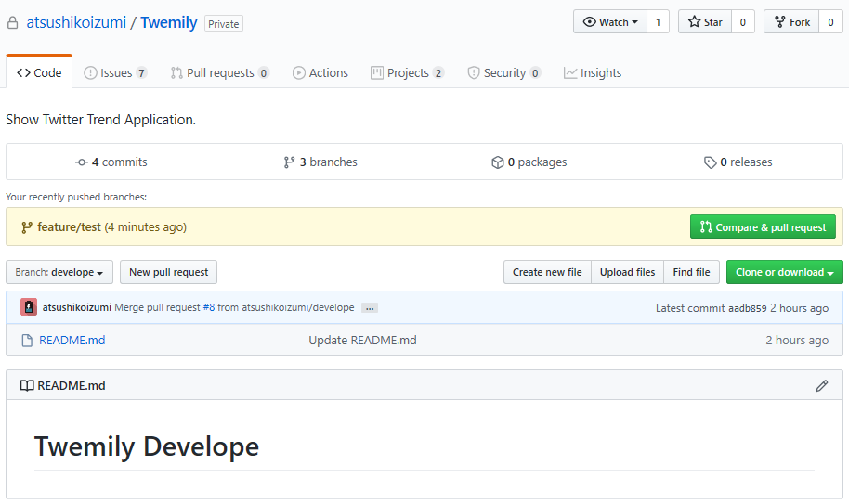Toggle Star on this repository
This screenshot has height=504, width=849.
[704, 22]
